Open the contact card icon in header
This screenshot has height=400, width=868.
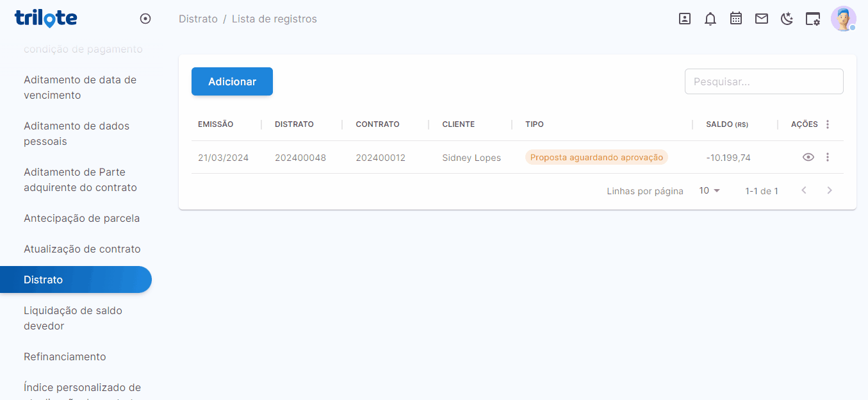point(685,19)
